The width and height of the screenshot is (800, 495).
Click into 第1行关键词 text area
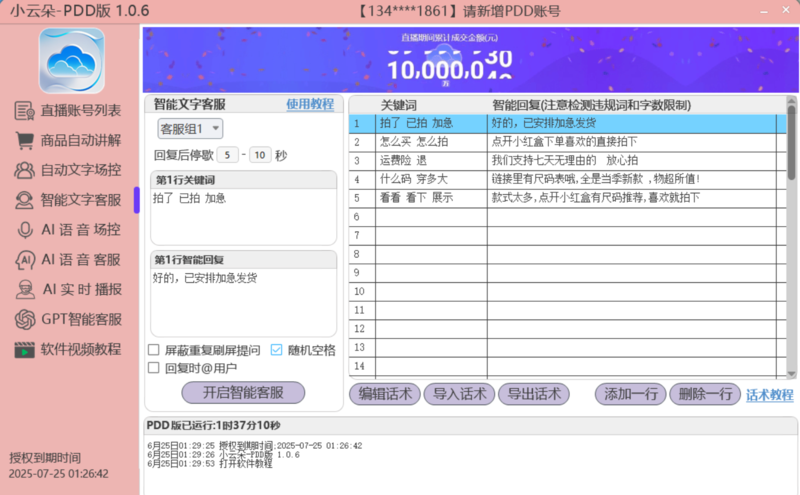click(243, 217)
